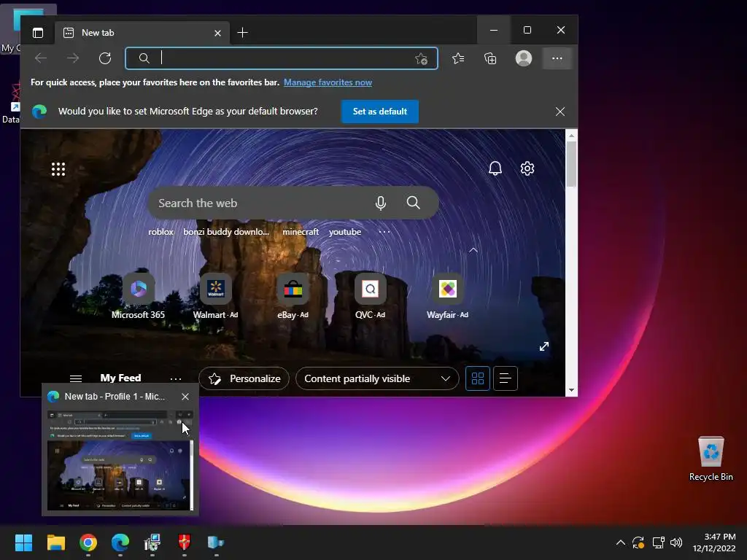Open the Favorites list icon

click(x=458, y=58)
